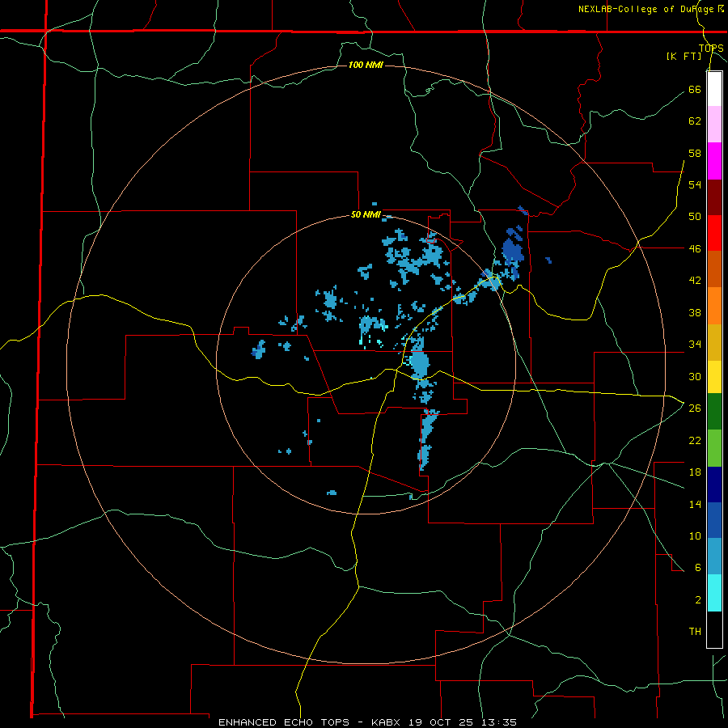Click the '2' legend value
728x728 pixels.
[x=698, y=600]
